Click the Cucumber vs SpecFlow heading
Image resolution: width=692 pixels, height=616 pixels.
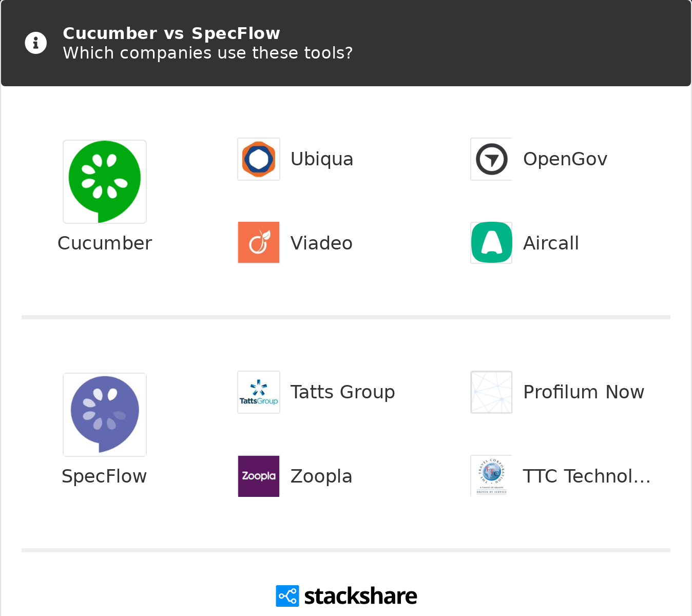coord(171,33)
